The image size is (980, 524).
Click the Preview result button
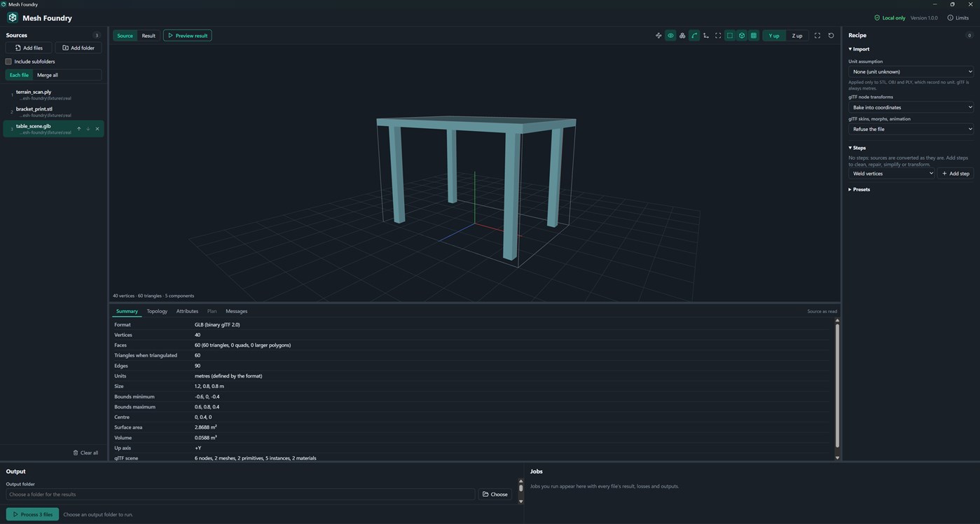(x=187, y=36)
